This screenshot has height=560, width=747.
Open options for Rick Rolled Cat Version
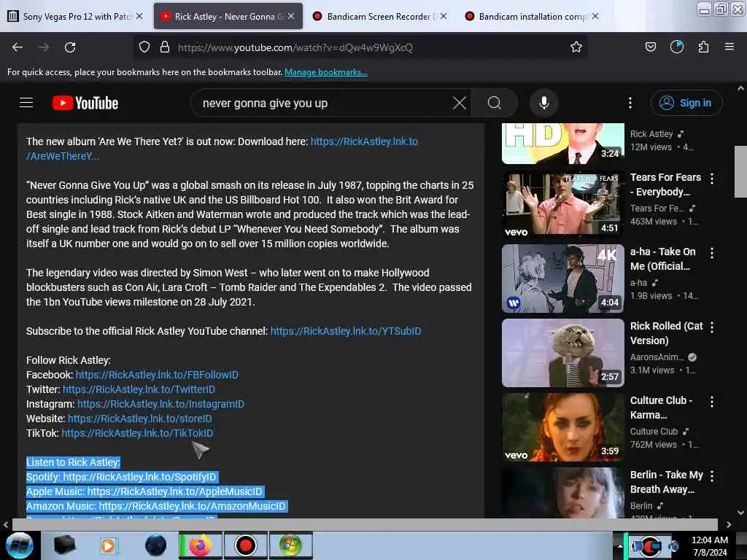(712, 327)
